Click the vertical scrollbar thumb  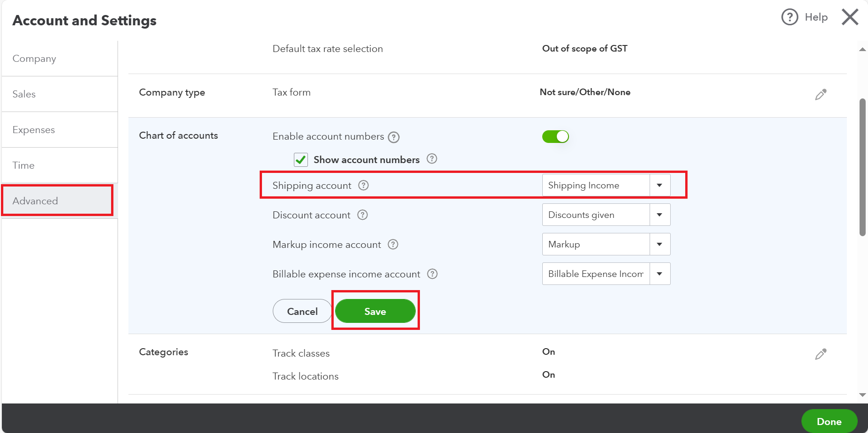[862, 167]
